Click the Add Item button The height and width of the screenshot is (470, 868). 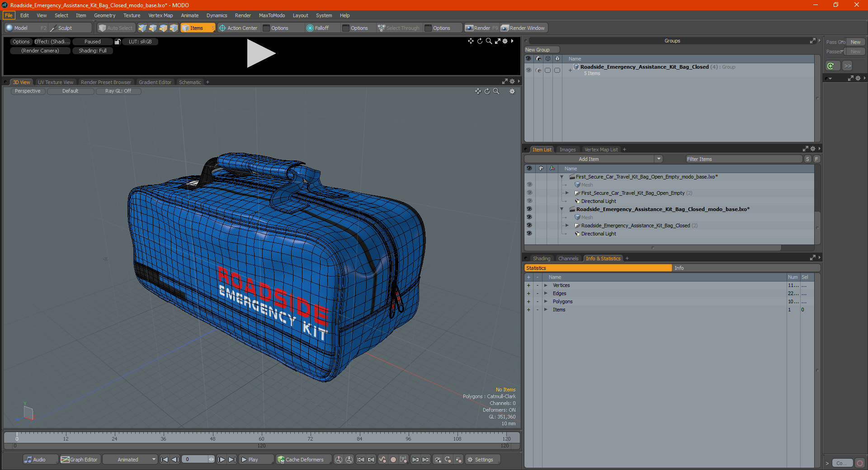pyautogui.click(x=589, y=159)
